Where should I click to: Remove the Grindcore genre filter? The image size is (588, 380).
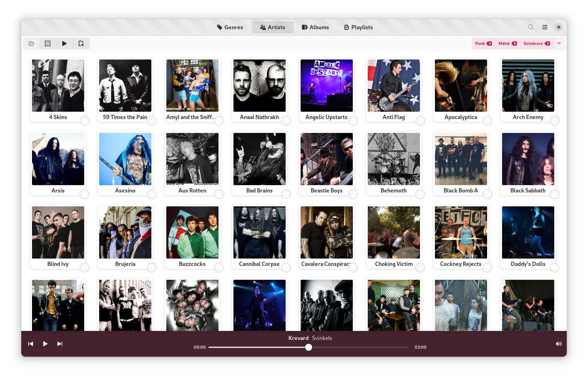548,43
